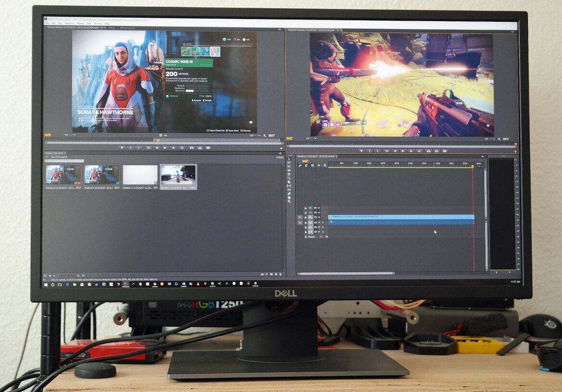Select the fourth Destiny 2 clip thumbnail
562x392 pixels.
pyautogui.click(x=178, y=177)
